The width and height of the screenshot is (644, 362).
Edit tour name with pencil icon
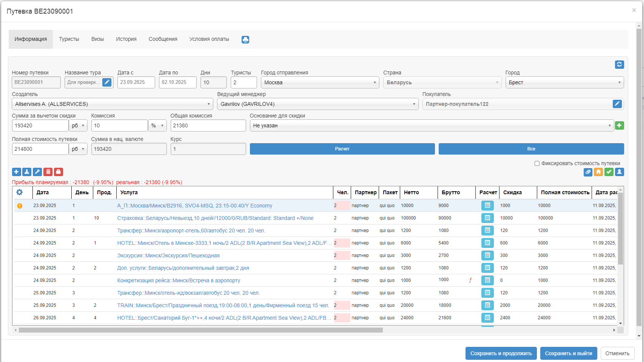[107, 82]
